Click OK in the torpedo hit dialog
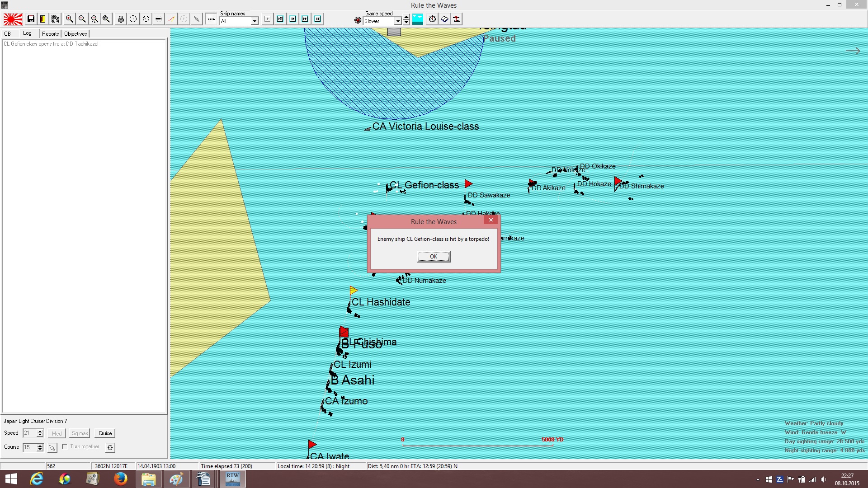 pos(434,257)
